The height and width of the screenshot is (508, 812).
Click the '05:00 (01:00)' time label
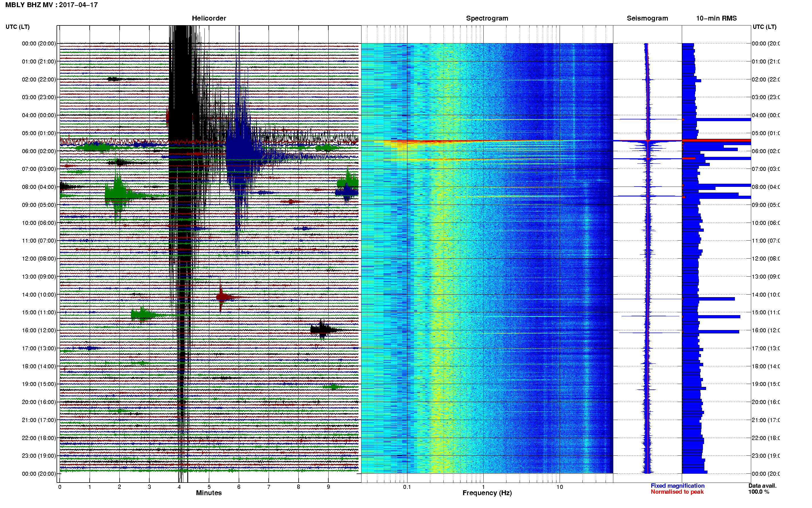(39, 133)
